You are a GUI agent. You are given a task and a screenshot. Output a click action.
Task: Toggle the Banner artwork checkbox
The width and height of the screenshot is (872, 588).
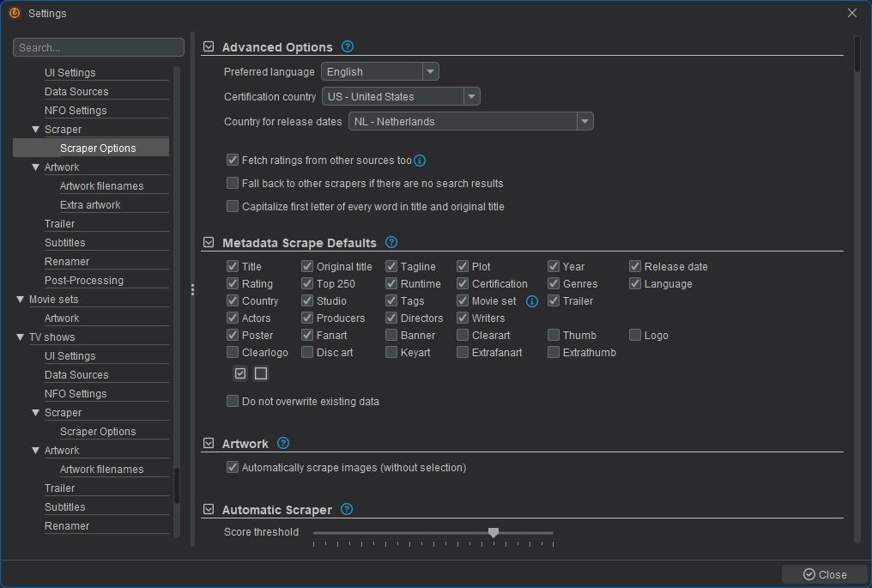(x=391, y=336)
